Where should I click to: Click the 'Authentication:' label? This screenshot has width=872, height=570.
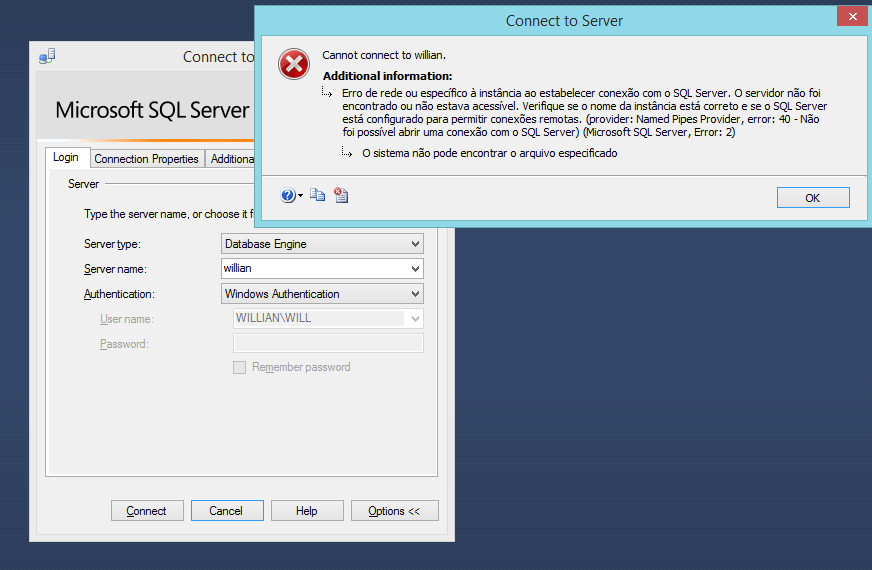[119, 294]
